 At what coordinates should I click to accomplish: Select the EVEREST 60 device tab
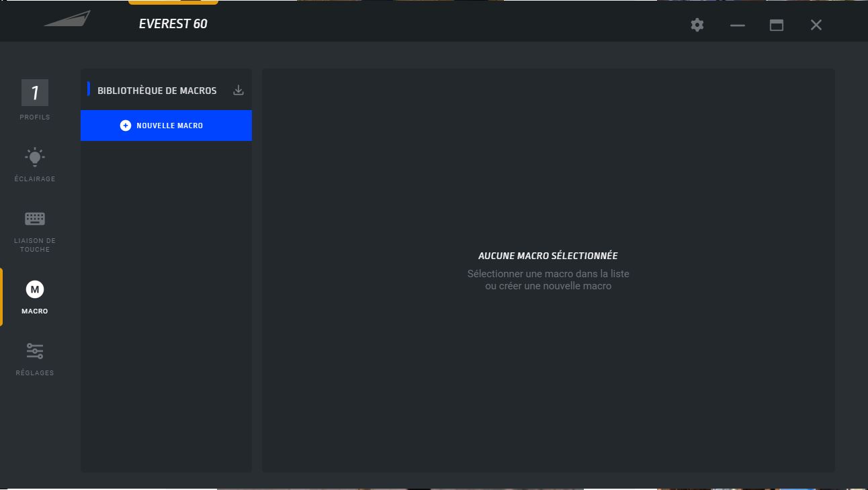173,23
